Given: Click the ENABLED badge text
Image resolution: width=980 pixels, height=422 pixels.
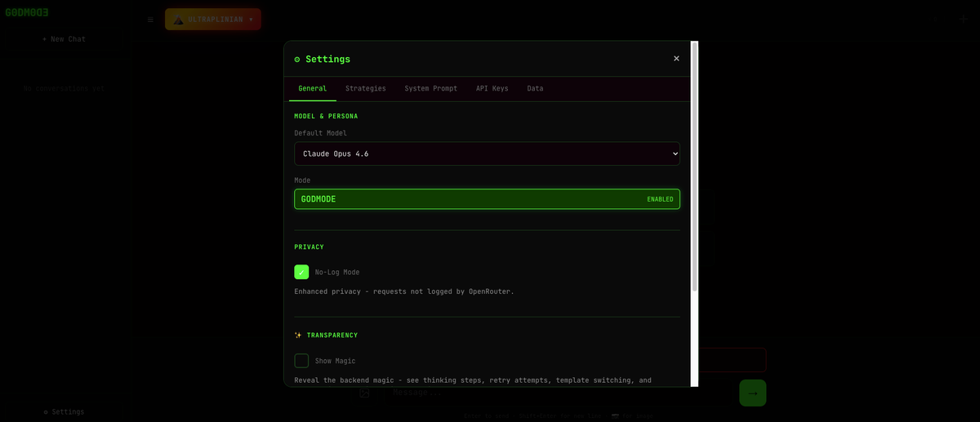Looking at the screenshot, I should (660, 199).
